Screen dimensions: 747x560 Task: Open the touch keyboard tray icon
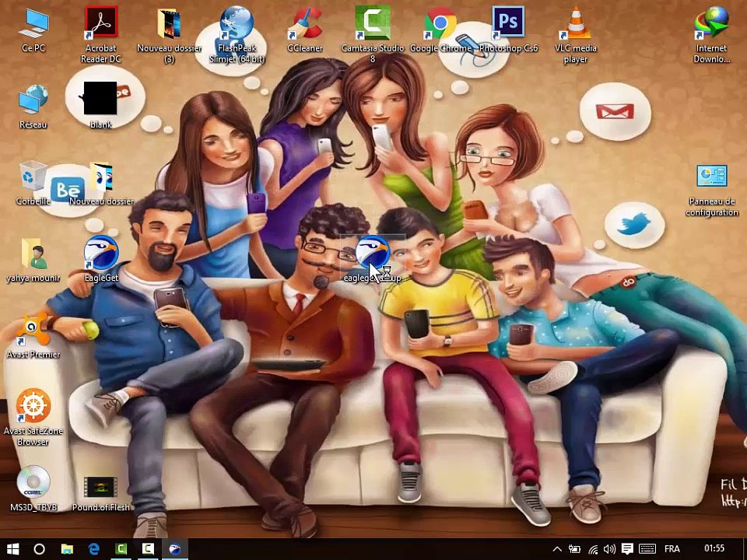click(647, 549)
